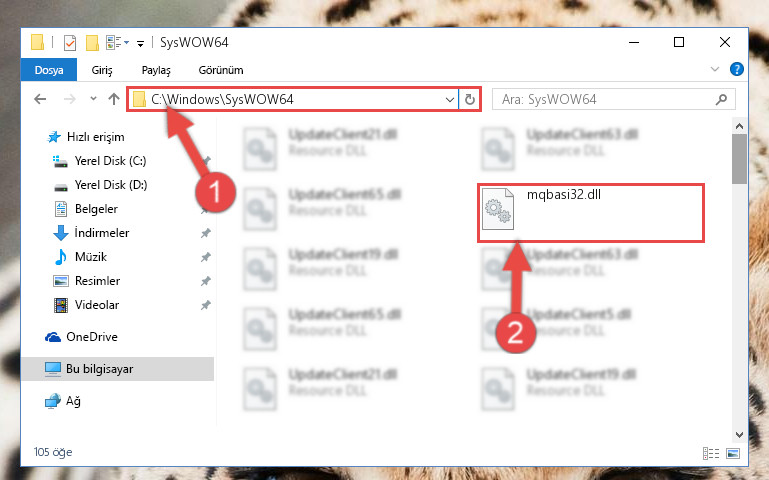Select Bu bilgisayar in navigation pane
The width and height of the screenshot is (769, 480).
tap(118, 369)
